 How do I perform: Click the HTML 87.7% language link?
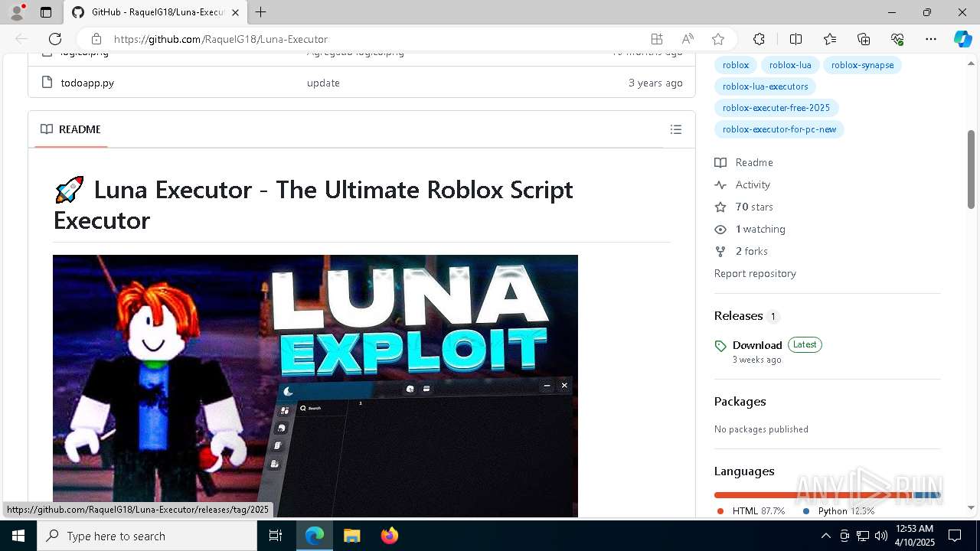point(751,510)
